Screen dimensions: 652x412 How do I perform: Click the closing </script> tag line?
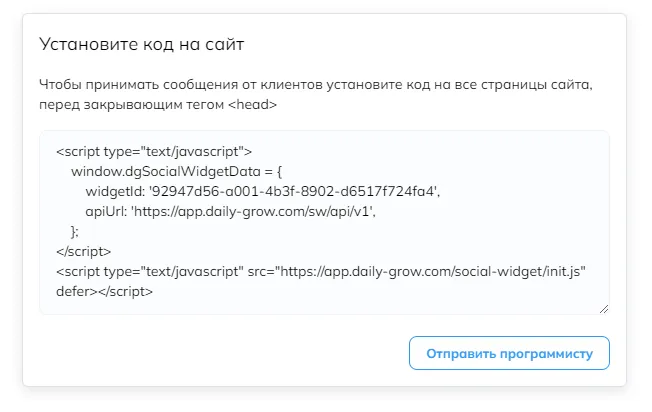pos(84,252)
